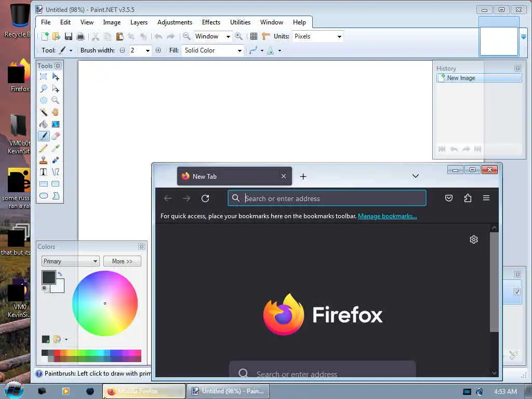Select the Ellipse Select tool
The image size is (532, 399).
(x=44, y=100)
